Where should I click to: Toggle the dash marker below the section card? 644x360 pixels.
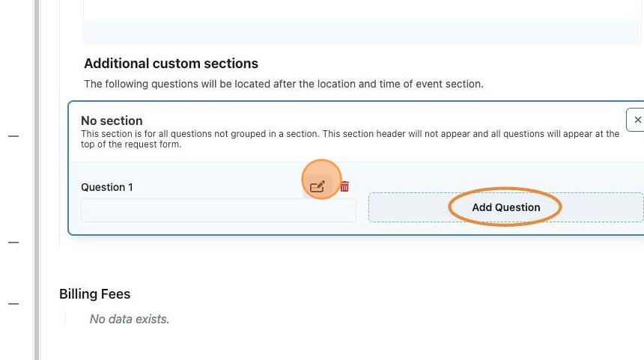click(x=13, y=242)
